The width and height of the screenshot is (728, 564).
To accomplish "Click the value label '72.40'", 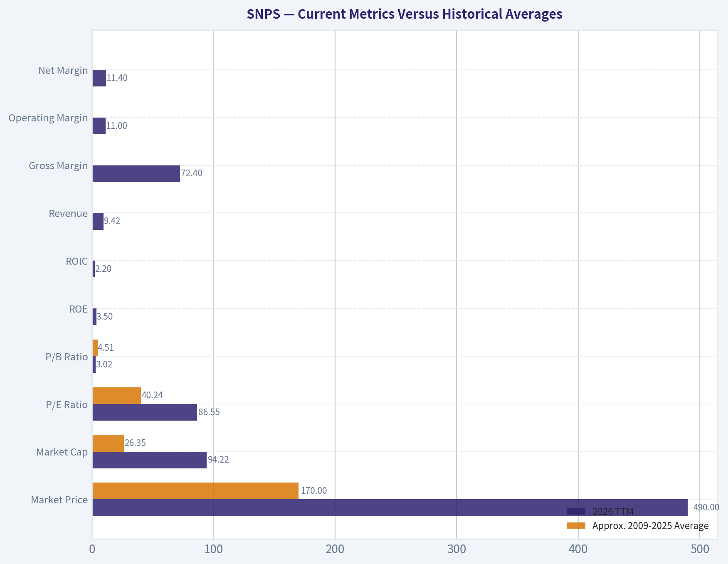I will click(192, 173).
